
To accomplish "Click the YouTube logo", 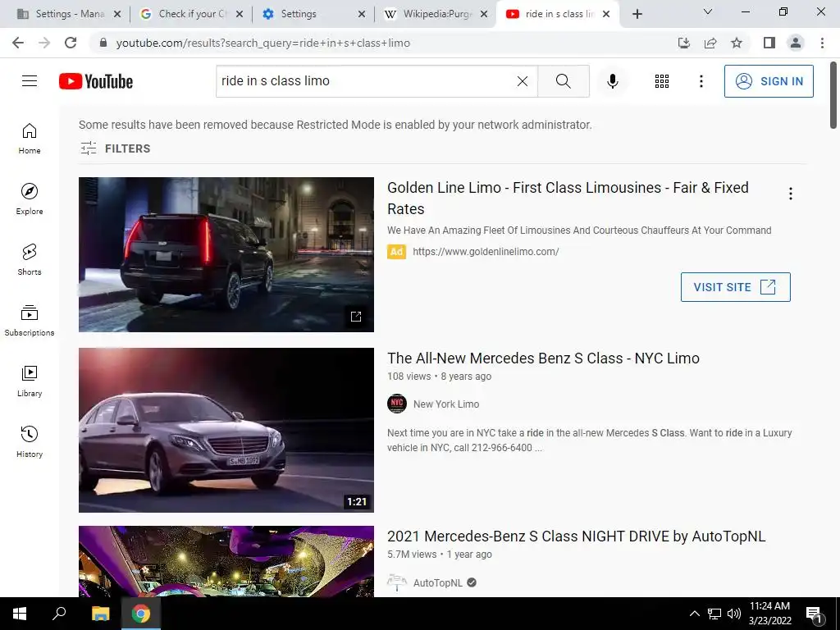I will pos(96,81).
